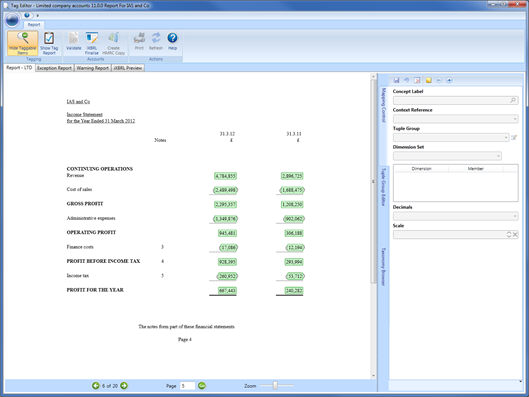Go to the previous page with green arrow
Viewport: 529px width, 397px height.
pyautogui.click(x=96, y=386)
